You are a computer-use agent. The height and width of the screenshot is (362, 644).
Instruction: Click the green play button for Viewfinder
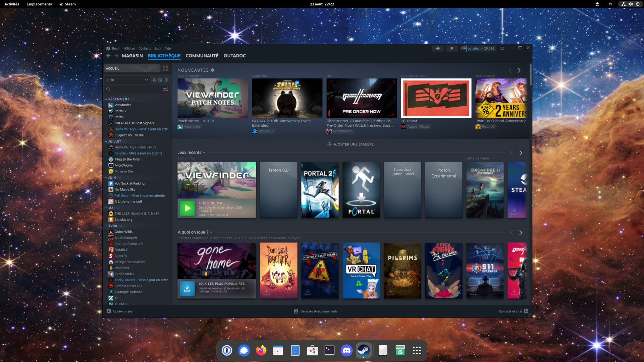pyautogui.click(x=187, y=208)
